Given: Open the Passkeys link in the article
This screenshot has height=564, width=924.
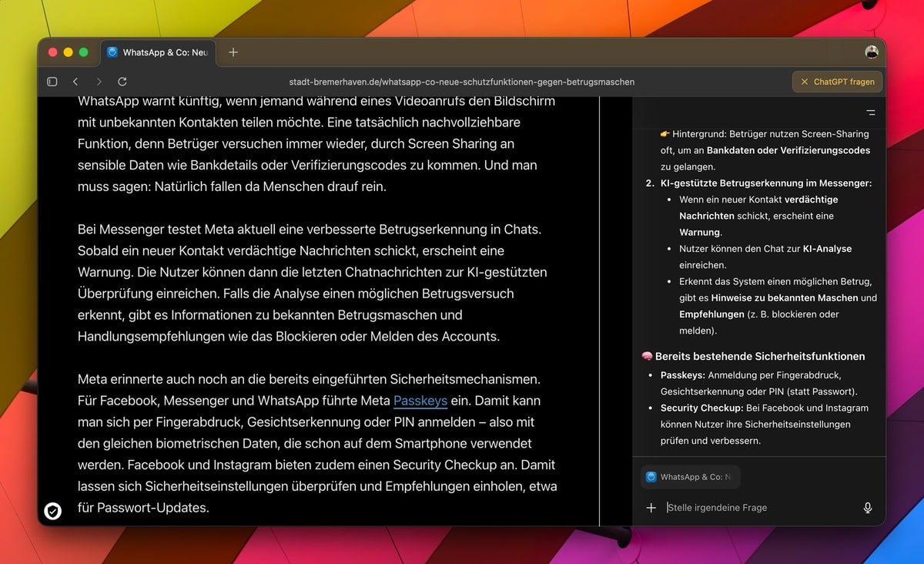Looking at the screenshot, I should [x=420, y=401].
